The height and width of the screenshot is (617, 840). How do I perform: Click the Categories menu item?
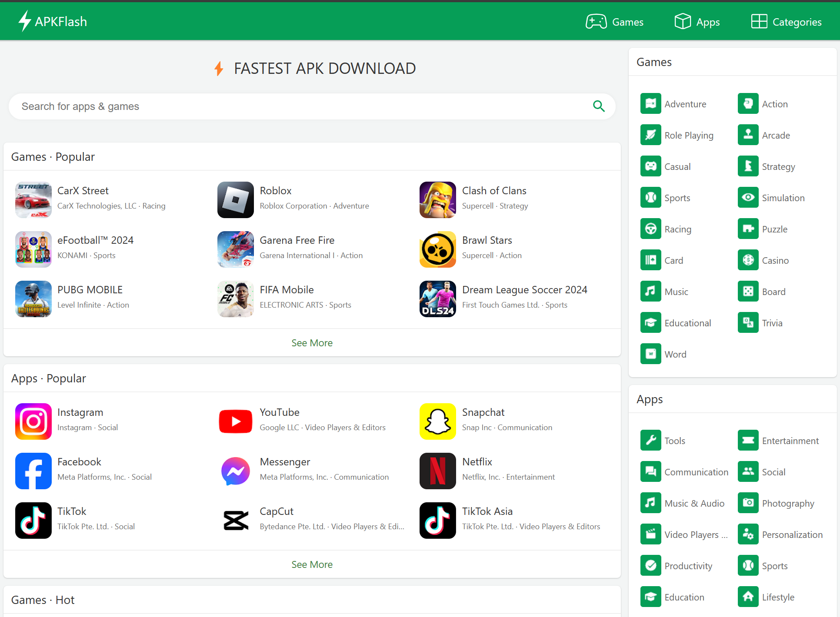tap(787, 21)
